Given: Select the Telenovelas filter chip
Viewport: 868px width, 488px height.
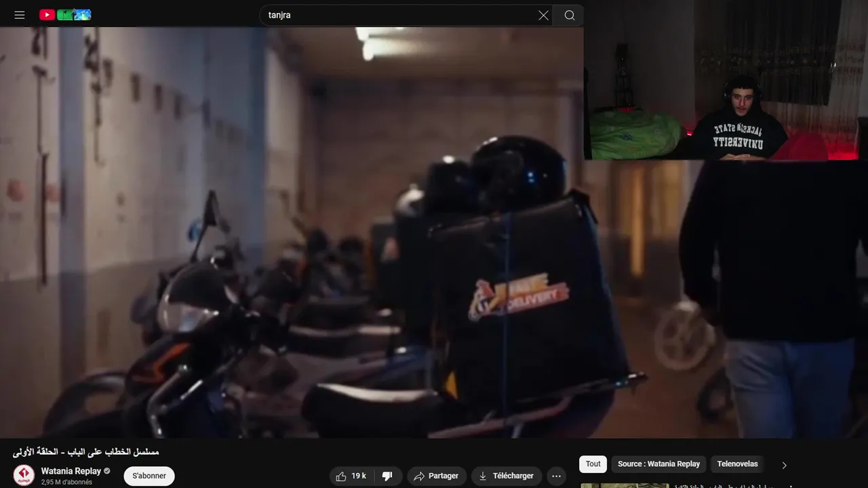Looking at the screenshot, I should [737, 464].
